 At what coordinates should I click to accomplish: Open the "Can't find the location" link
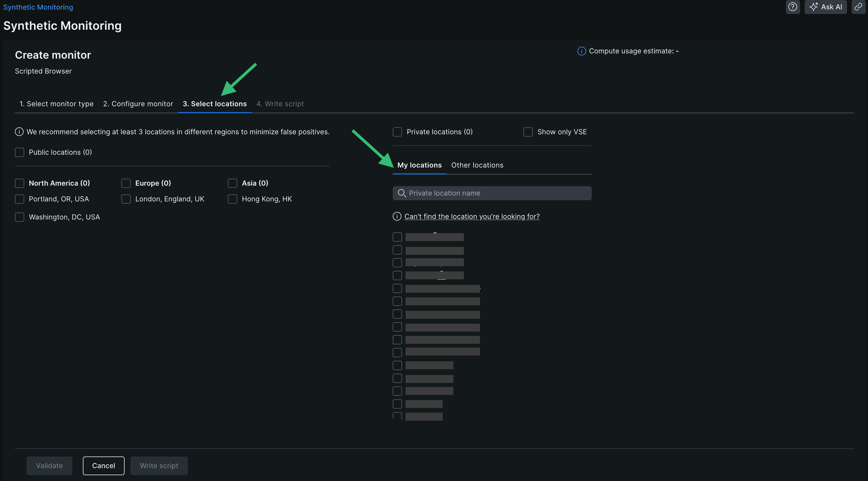click(472, 216)
